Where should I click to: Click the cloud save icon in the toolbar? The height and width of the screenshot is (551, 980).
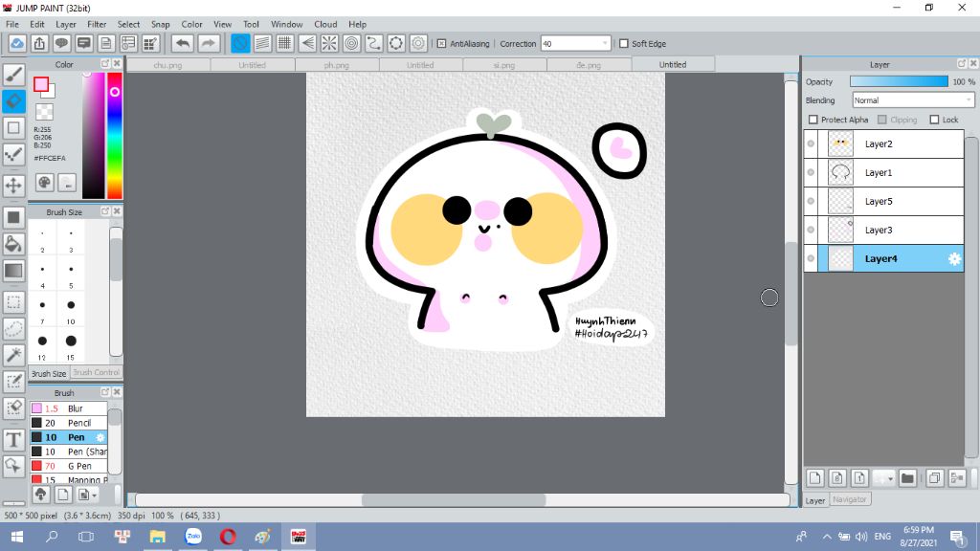point(17,43)
